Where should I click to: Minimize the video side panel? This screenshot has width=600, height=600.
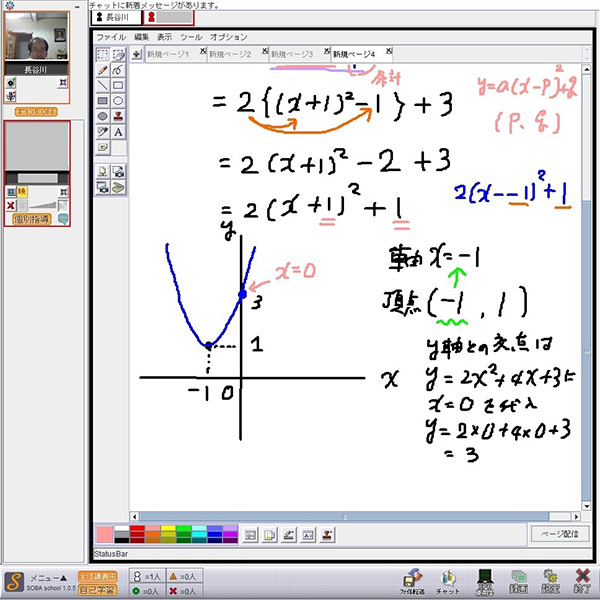(x=77, y=7)
